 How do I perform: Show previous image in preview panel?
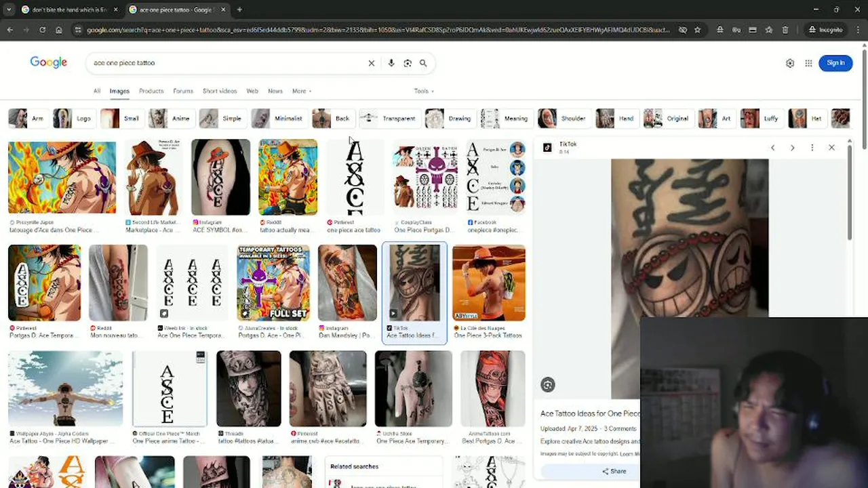(x=772, y=148)
